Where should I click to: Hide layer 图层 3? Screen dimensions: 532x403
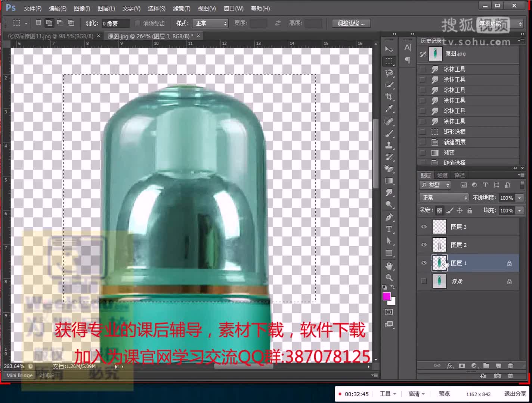click(424, 227)
